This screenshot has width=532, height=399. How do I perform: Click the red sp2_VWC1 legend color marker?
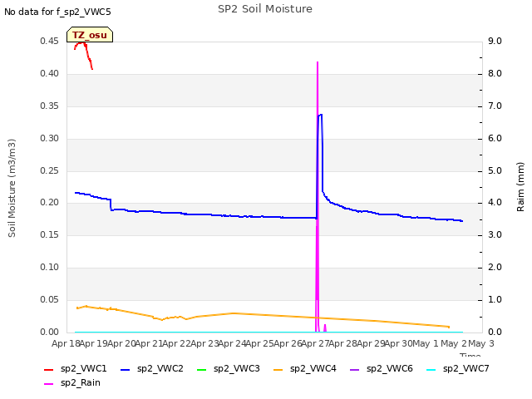(49, 369)
